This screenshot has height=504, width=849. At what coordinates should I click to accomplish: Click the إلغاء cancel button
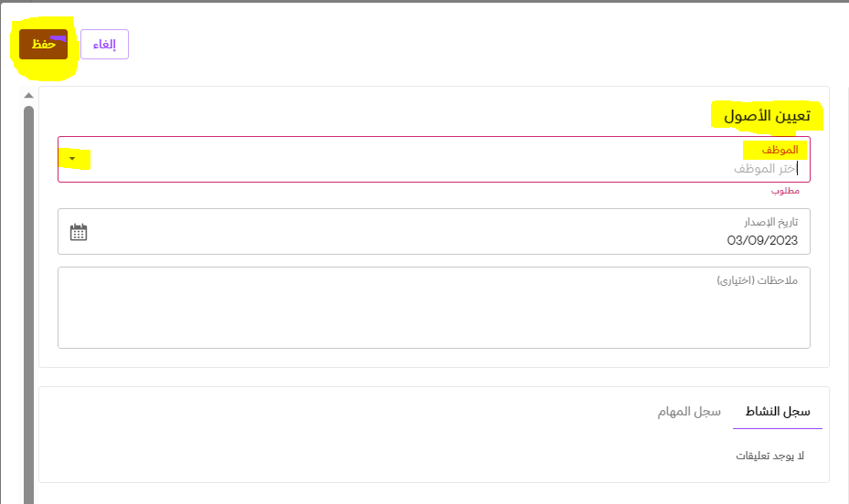click(x=104, y=45)
